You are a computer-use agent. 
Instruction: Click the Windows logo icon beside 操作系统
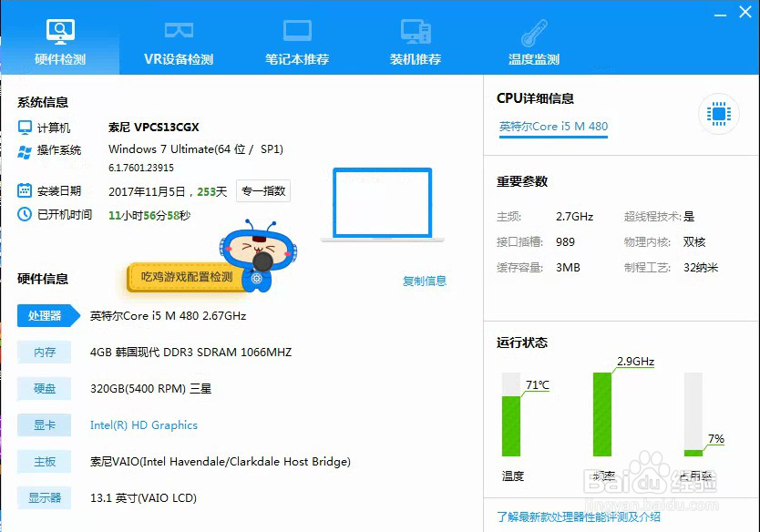click(x=25, y=151)
